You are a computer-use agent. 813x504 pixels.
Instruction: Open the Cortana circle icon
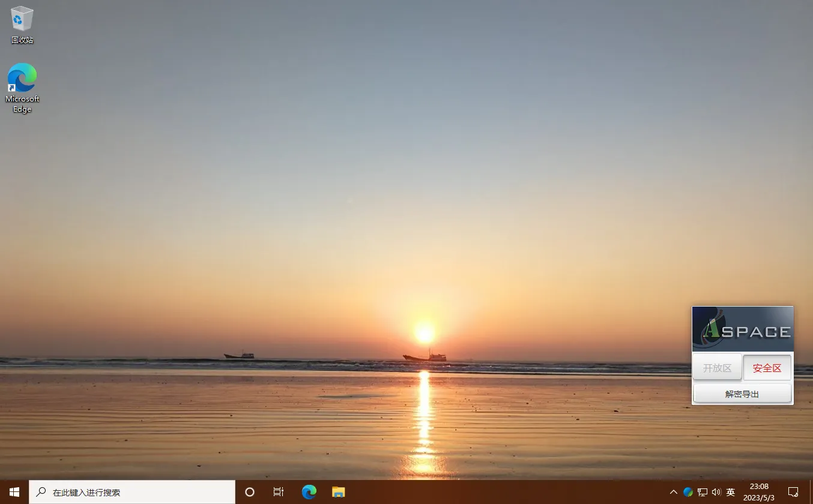[249, 492]
